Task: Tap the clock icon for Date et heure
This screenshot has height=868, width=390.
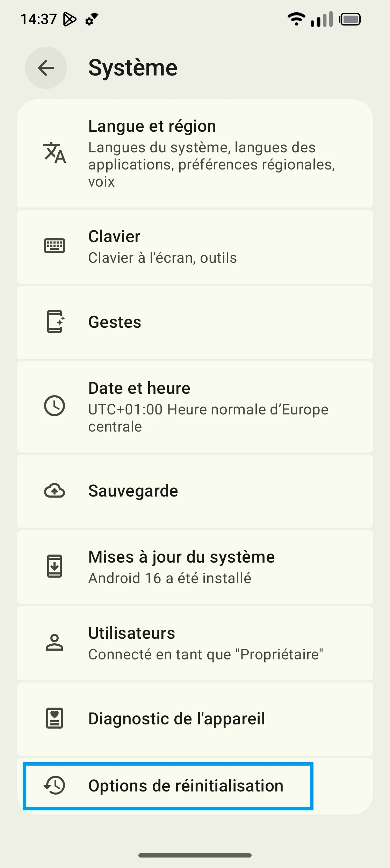Action: 55,406
